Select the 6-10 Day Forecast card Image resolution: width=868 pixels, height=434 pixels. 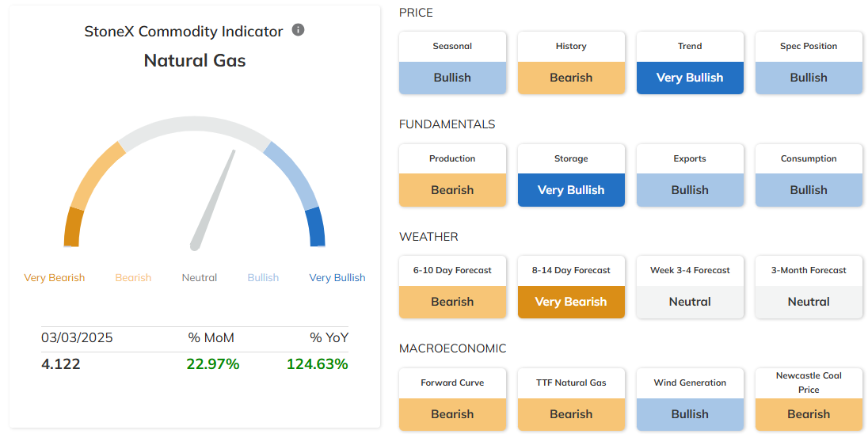pos(452,287)
